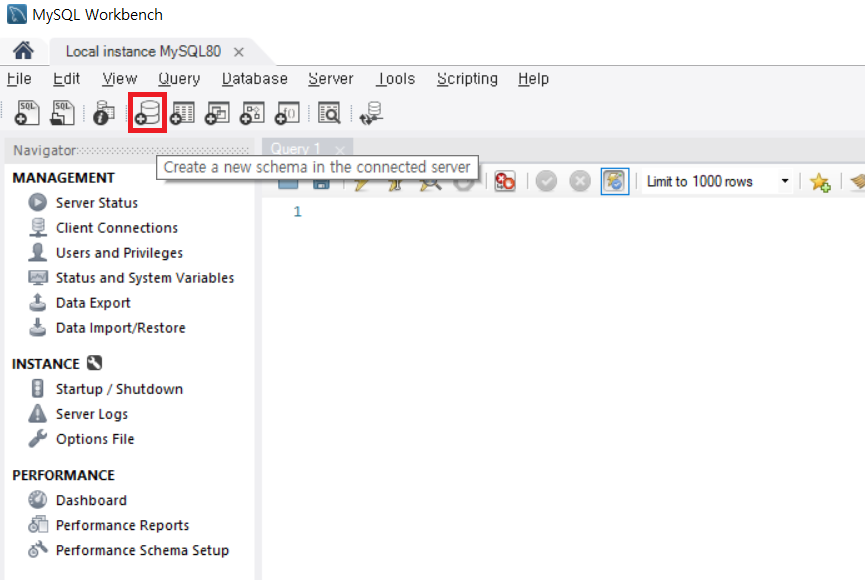Create a new stored procedure icon
Screen dimensions: 865x580
click(x=252, y=113)
